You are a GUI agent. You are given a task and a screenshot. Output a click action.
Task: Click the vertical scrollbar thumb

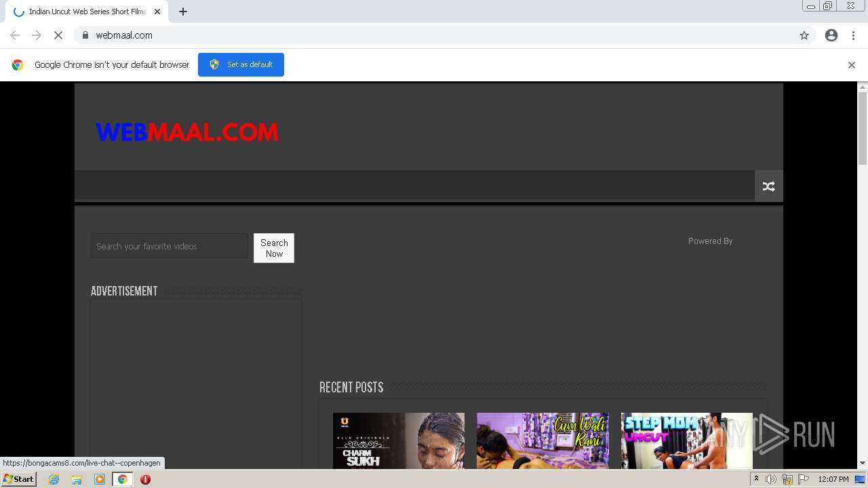[863, 128]
